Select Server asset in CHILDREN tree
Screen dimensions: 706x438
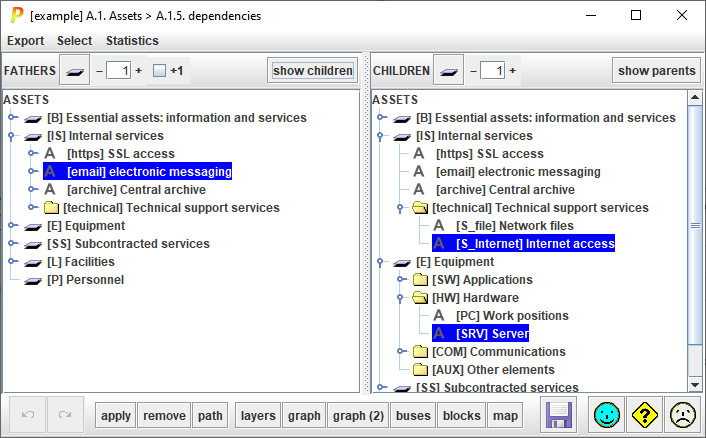(491, 334)
